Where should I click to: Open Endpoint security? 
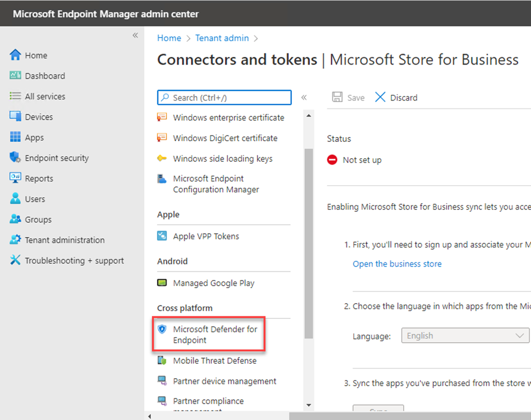pos(57,158)
